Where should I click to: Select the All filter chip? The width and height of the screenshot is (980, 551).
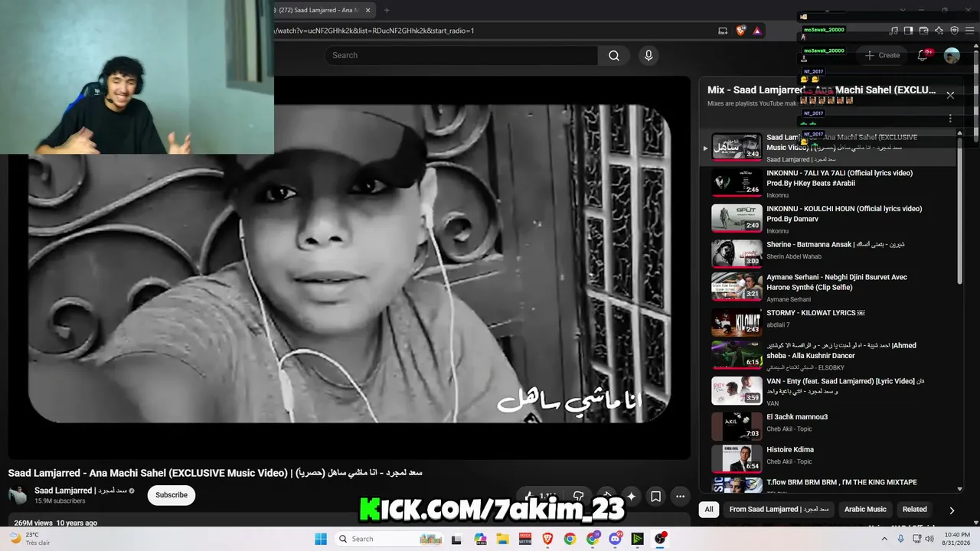click(709, 509)
